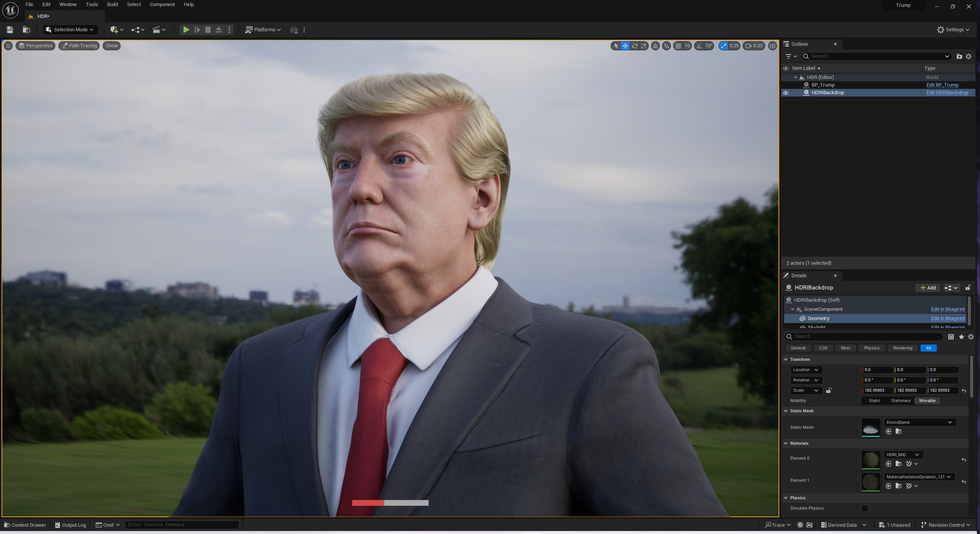Toggle the Details panel lock icon

968,288
